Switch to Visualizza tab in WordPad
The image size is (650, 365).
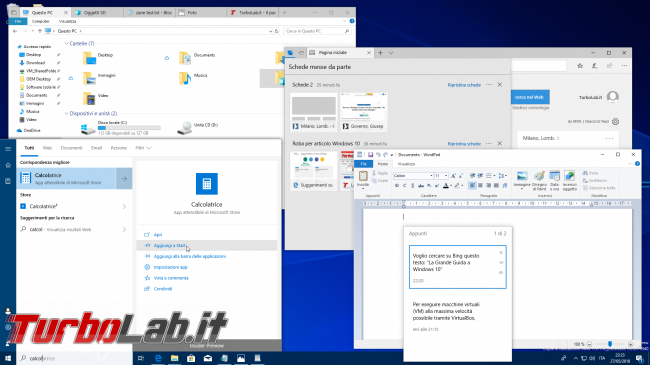coord(406,164)
